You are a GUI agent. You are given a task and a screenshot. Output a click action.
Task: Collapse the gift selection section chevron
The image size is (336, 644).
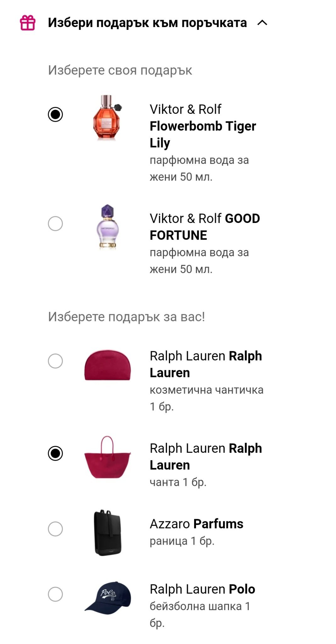tap(262, 23)
